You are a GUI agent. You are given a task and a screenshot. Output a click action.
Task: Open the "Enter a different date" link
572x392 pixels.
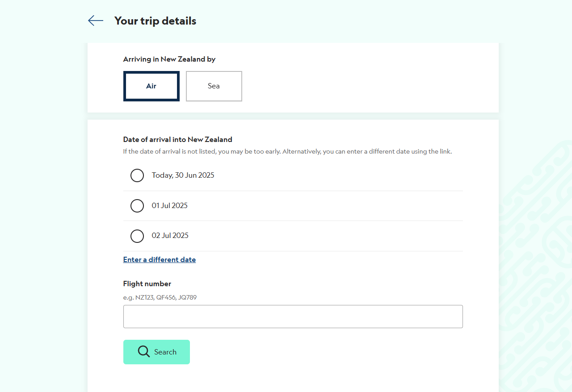160,260
